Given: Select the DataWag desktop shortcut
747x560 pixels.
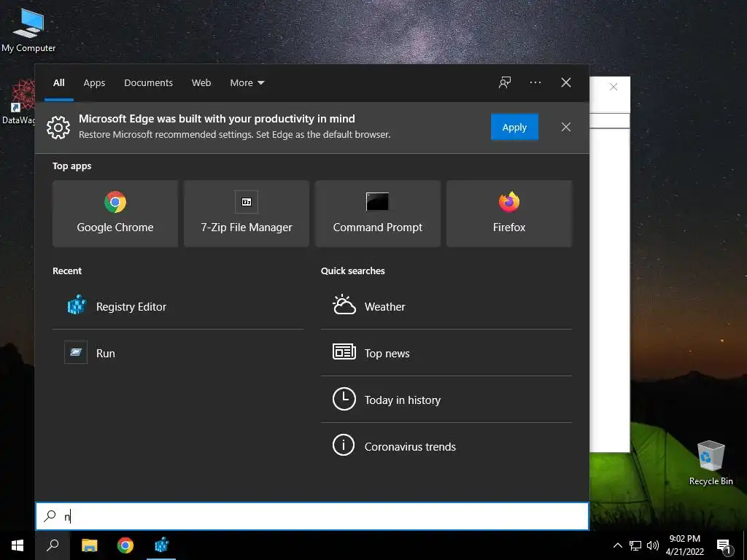Looking at the screenshot, I should tap(18, 102).
